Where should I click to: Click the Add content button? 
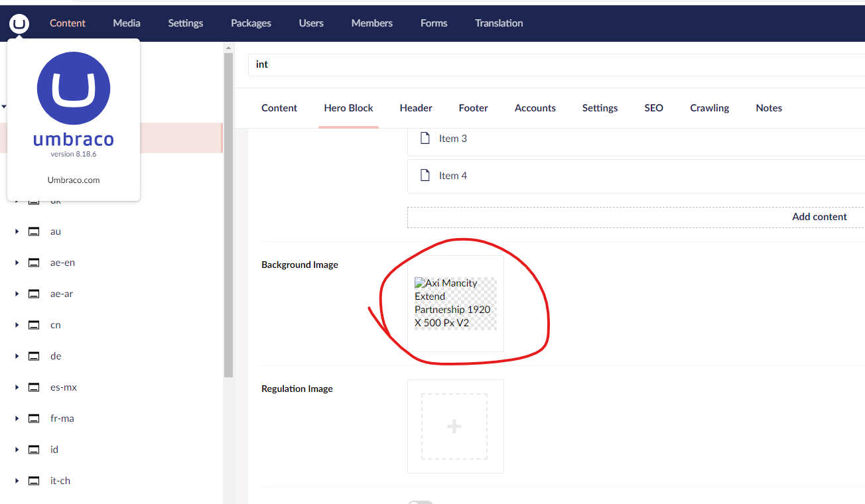819,217
